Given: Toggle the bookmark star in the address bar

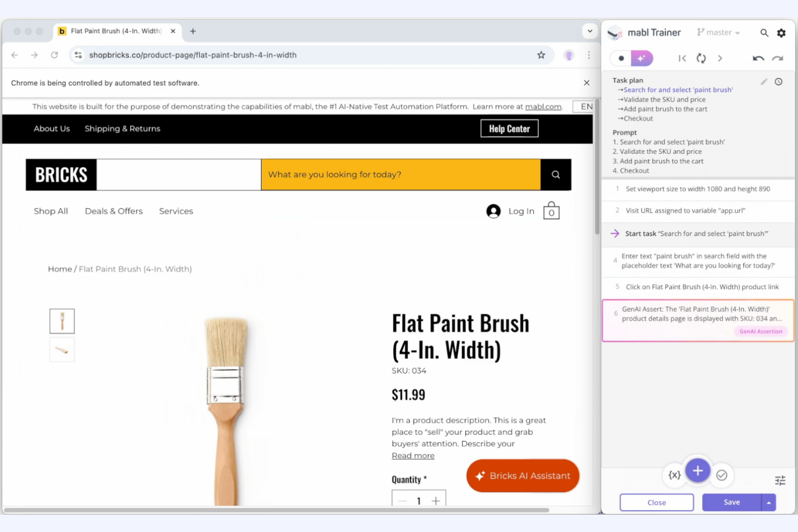Looking at the screenshot, I should [540, 54].
